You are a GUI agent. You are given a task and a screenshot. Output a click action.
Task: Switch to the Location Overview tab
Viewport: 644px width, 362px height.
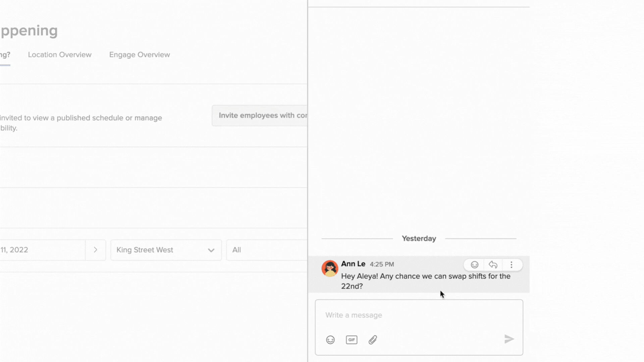(60, 55)
